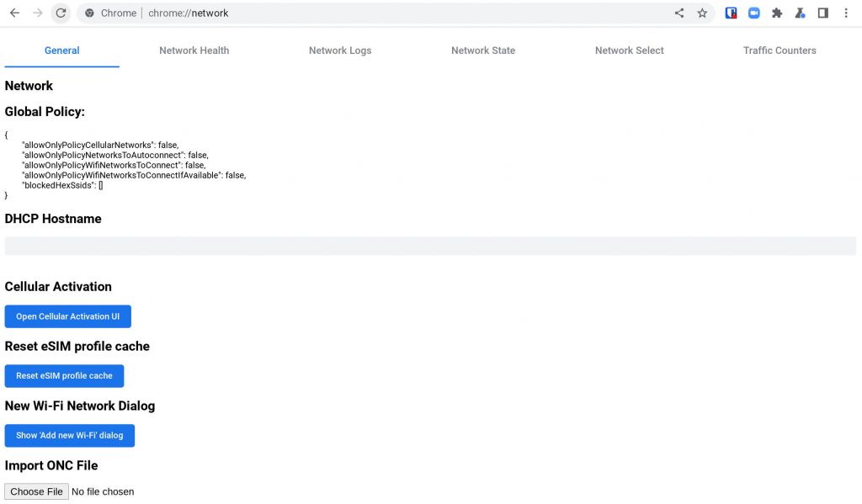This screenshot has width=862, height=504.
Task: Click the share icon in the address bar
Action: (x=678, y=13)
